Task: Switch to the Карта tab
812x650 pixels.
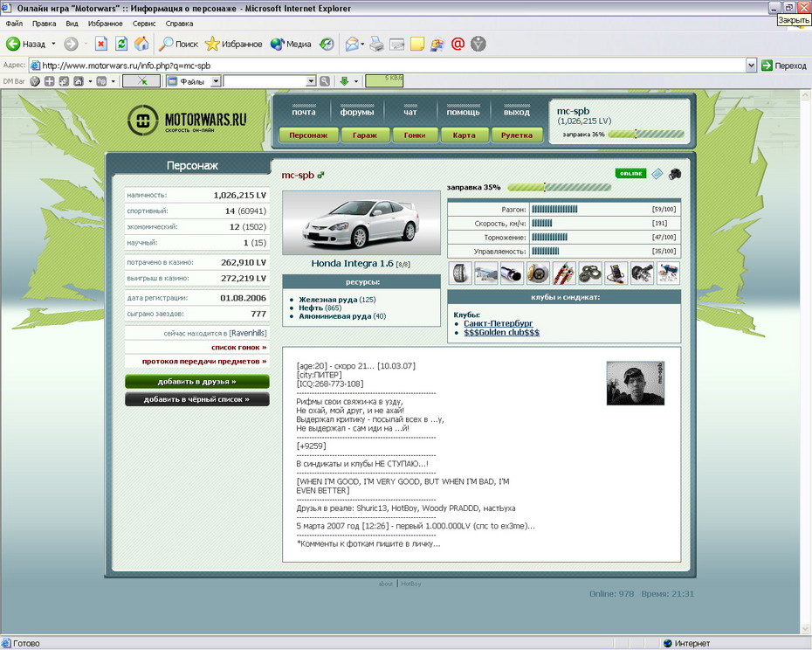Action: click(x=464, y=135)
